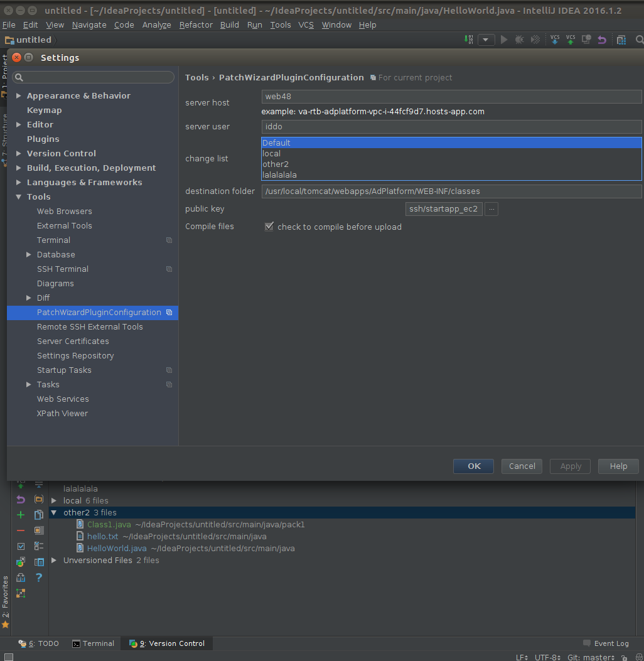
Task: Click the Show Ignored Files icon
Action: coord(39,530)
